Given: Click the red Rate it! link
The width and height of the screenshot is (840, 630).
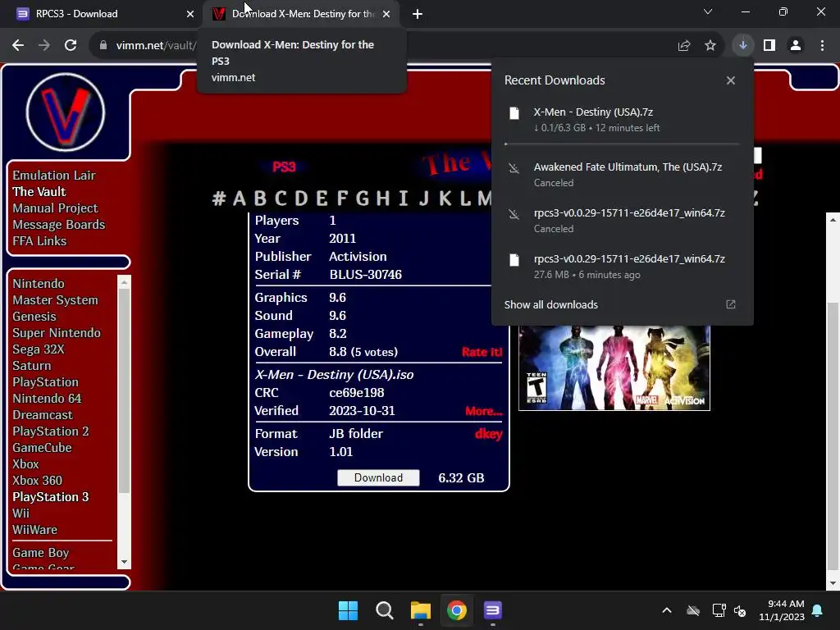Looking at the screenshot, I should (482, 352).
